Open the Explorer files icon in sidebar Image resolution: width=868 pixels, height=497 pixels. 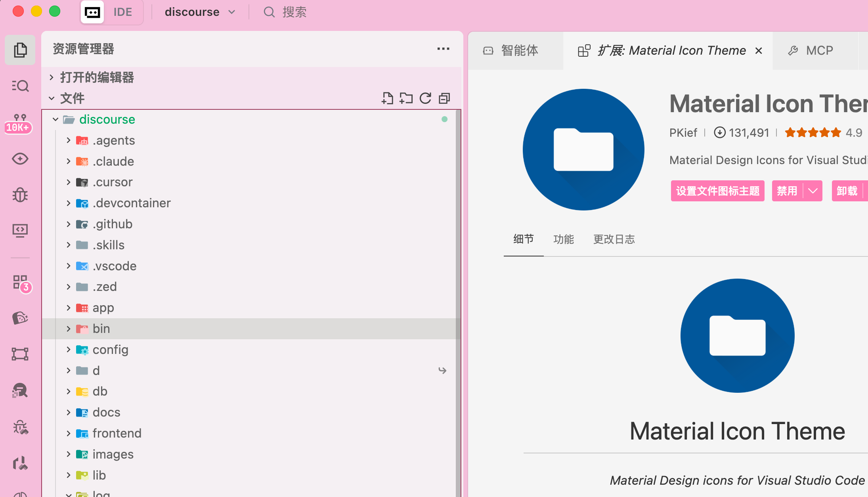[20, 50]
